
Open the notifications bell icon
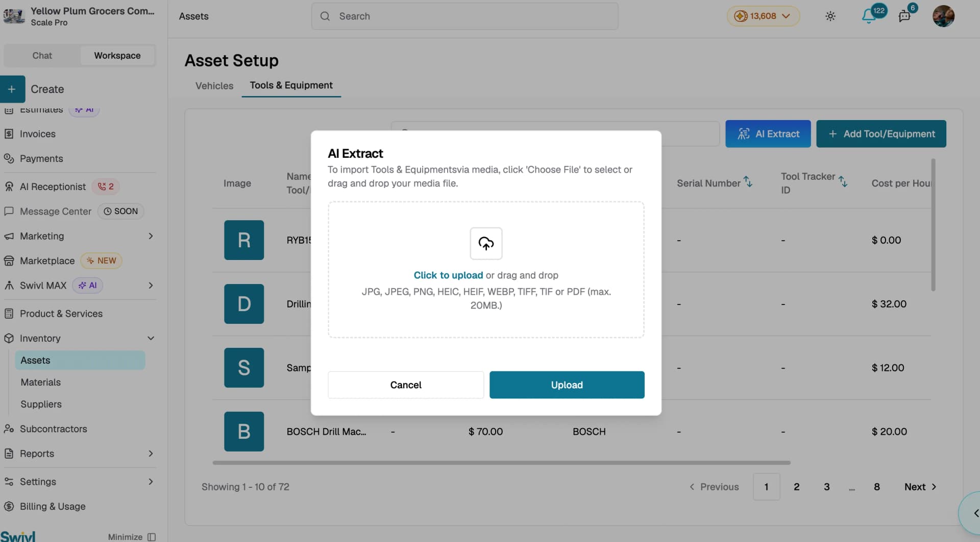[868, 16]
